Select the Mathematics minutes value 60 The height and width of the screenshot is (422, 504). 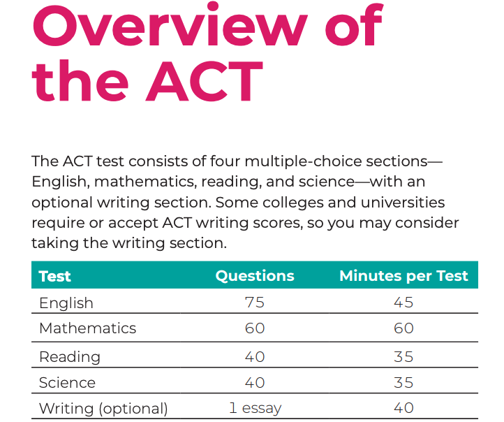pyautogui.click(x=403, y=328)
